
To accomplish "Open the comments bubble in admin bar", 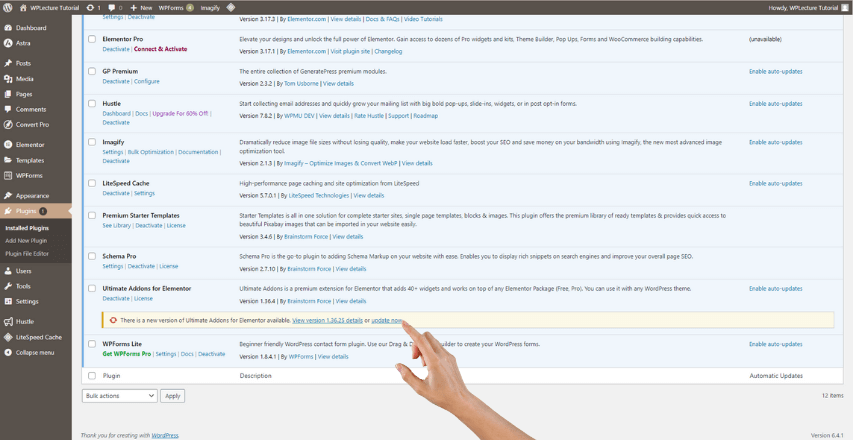I will (x=112, y=8).
